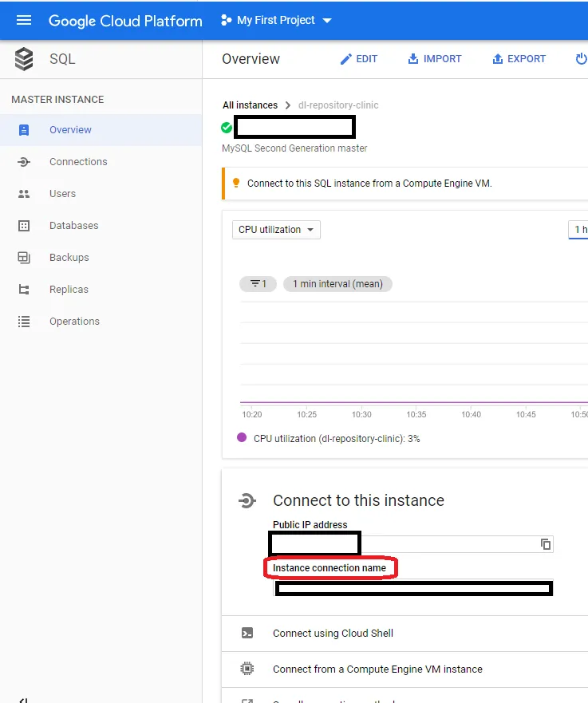Click the All instances breadcrumb link

[250, 105]
